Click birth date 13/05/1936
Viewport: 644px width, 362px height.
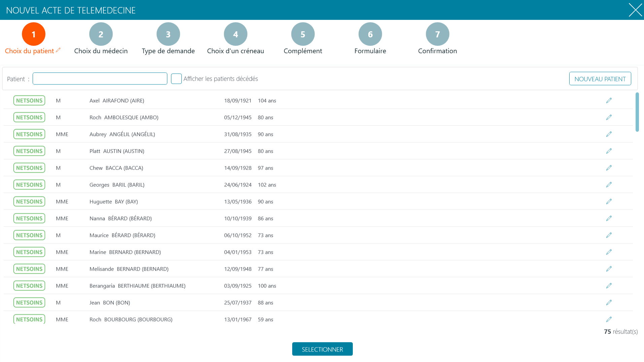(238, 201)
